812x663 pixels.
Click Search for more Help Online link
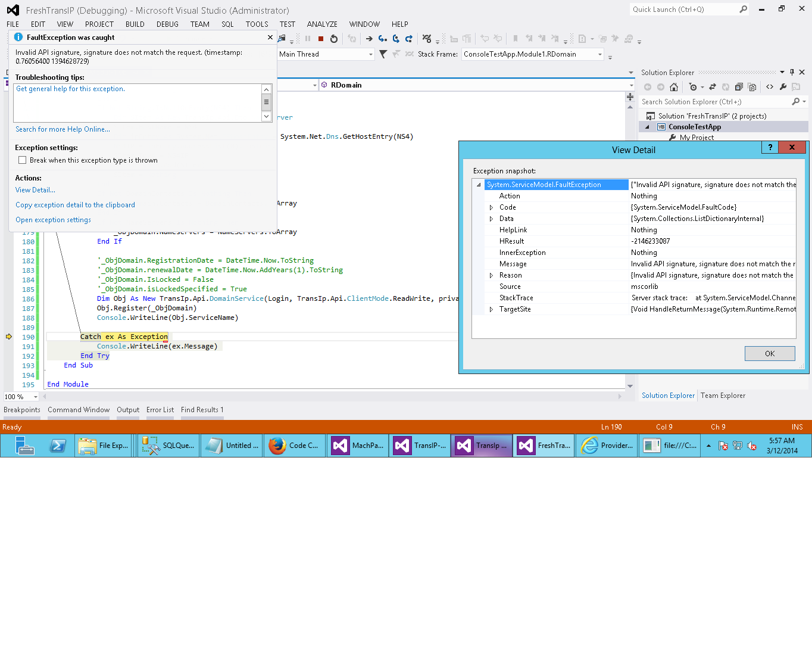[63, 129]
